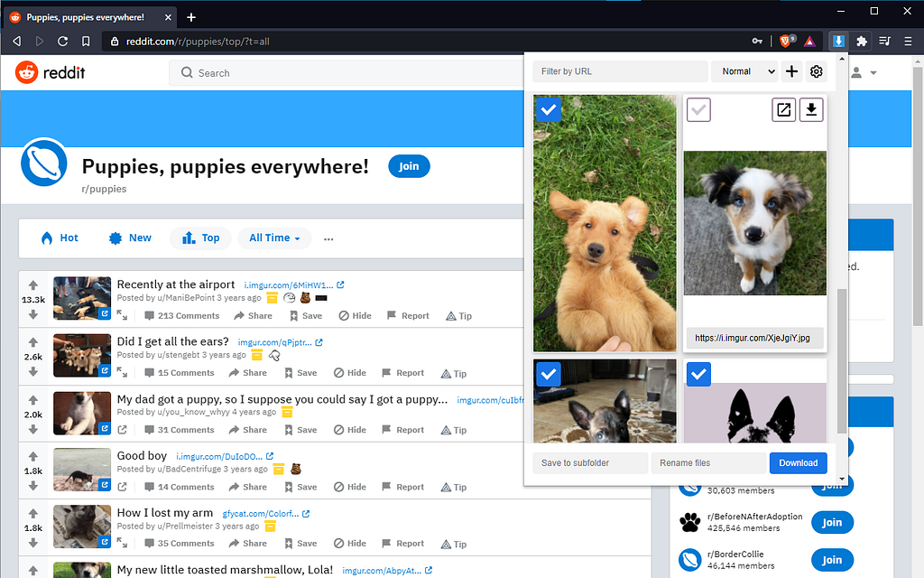Viewport: 924px width, 578px height.
Task: Open the Recently at the airport post thumbnail
Action: point(82,298)
